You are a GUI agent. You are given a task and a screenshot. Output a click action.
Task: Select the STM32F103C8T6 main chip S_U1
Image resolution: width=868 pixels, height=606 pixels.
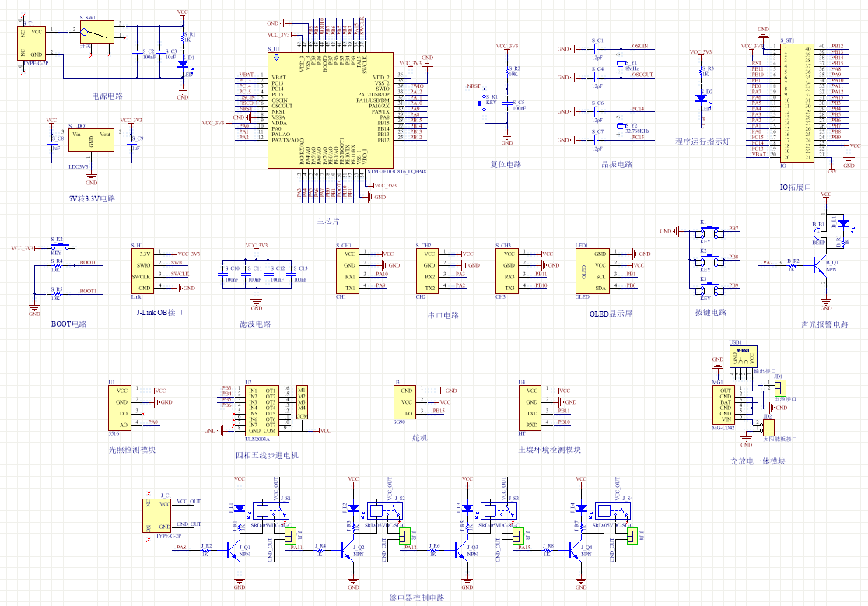[x=331, y=110]
